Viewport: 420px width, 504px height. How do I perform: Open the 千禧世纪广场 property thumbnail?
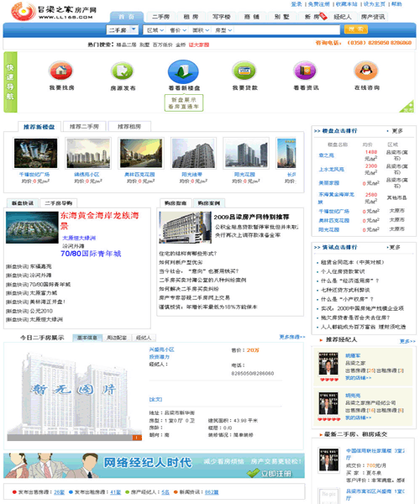(x=35, y=154)
